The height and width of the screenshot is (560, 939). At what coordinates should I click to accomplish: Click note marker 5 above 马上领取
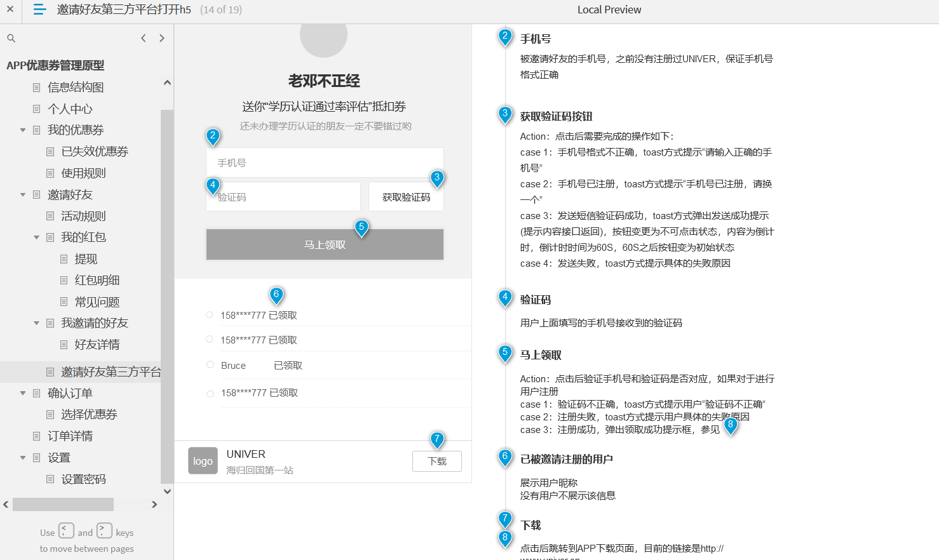(361, 228)
